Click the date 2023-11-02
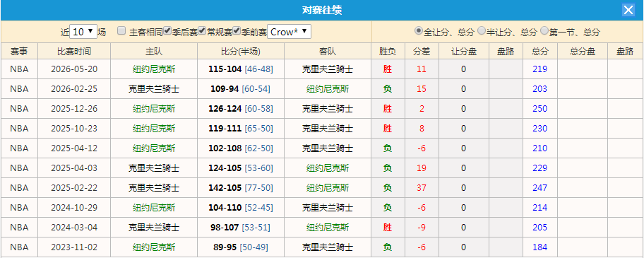This screenshot has height=258, width=644. coord(74,247)
